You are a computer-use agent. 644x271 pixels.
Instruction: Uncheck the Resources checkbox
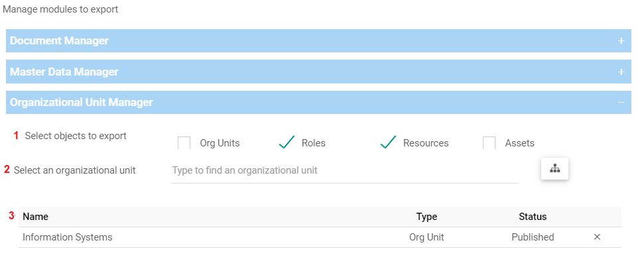[388, 142]
